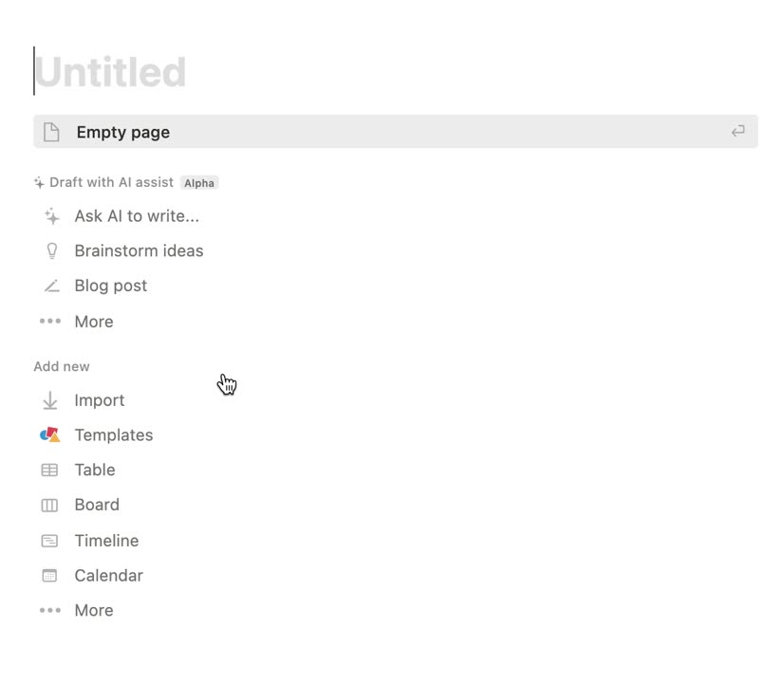Select Brainstorm ideas

pyautogui.click(x=139, y=251)
